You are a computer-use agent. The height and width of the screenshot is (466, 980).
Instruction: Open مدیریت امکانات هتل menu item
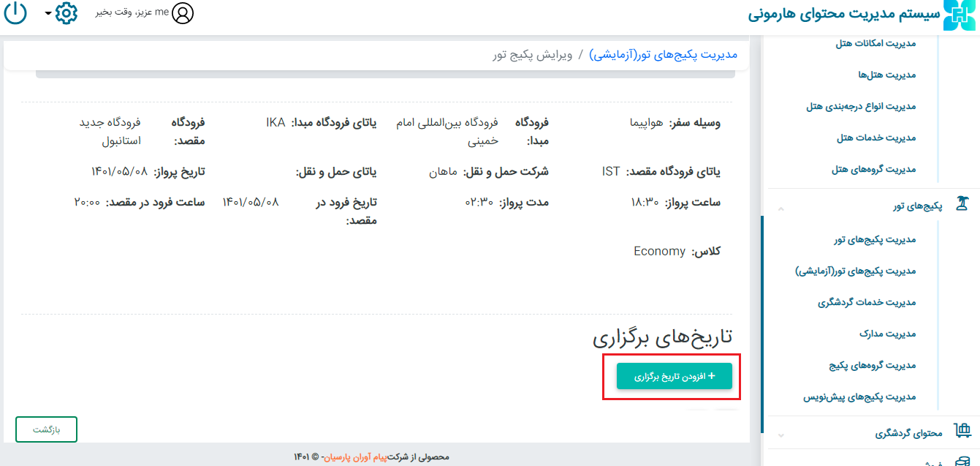tap(875, 44)
